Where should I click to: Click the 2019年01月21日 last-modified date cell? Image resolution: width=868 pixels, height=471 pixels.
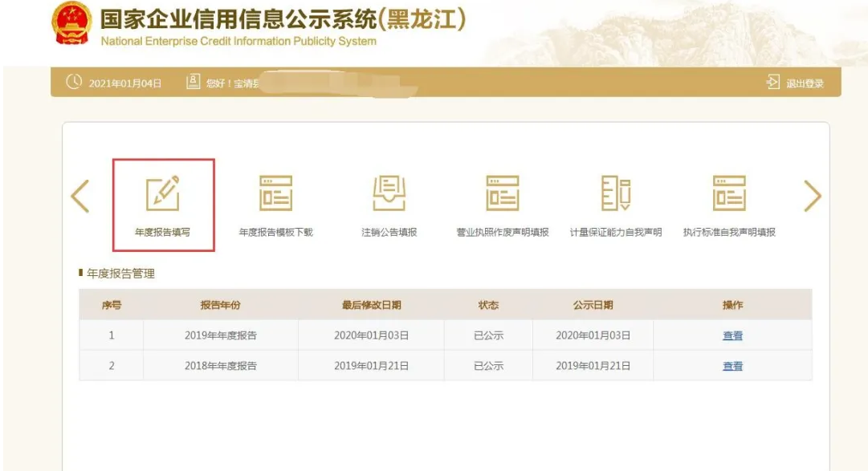coord(372,366)
